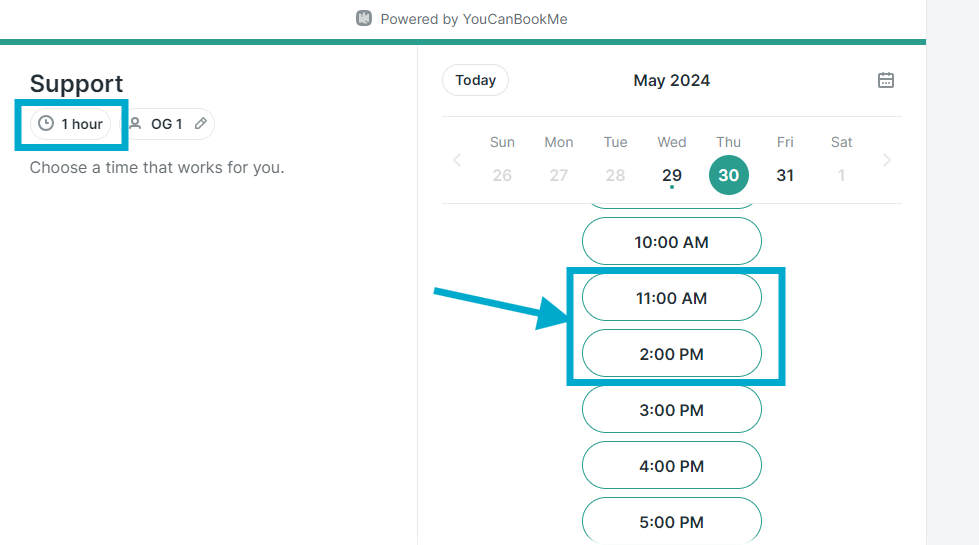Screen dimensions: 979x545
Task: Click the clock icon next to 1 hour
Action: 46,123
